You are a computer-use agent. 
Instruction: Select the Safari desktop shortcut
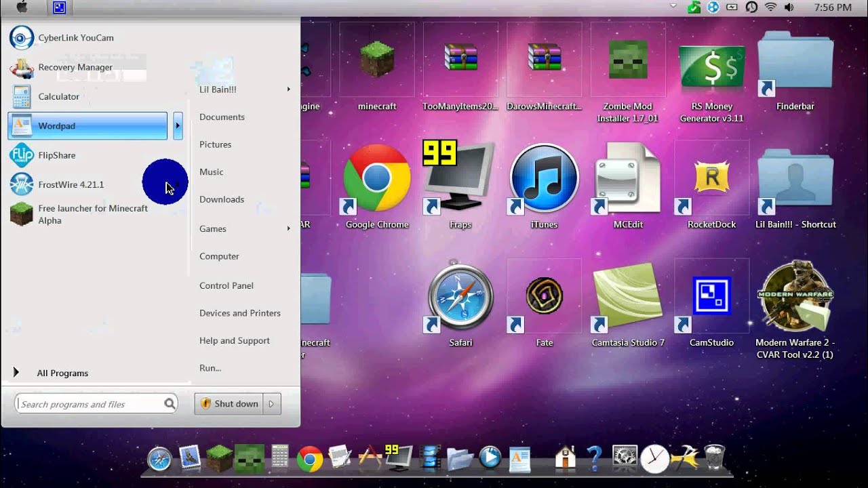point(460,304)
